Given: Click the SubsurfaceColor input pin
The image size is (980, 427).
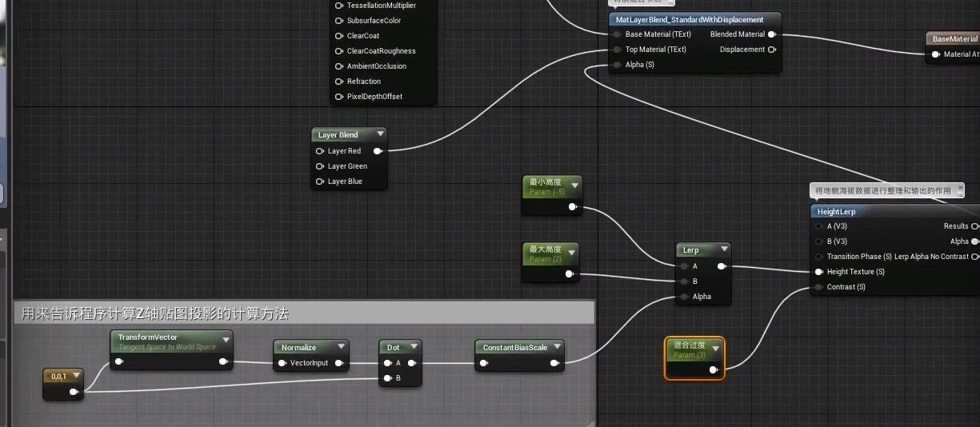Looking at the screenshot, I should click(339, 21).
